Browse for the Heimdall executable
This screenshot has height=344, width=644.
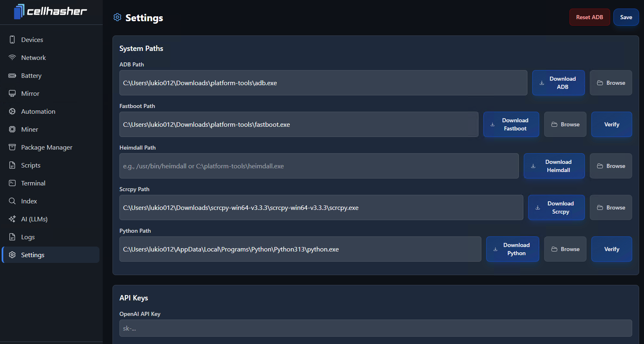click(611, 166)
